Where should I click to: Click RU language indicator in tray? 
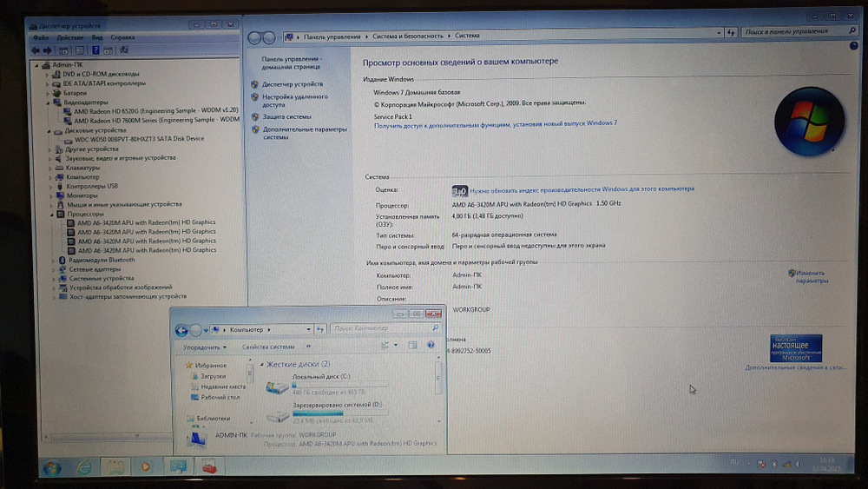[x=734, y=462]
